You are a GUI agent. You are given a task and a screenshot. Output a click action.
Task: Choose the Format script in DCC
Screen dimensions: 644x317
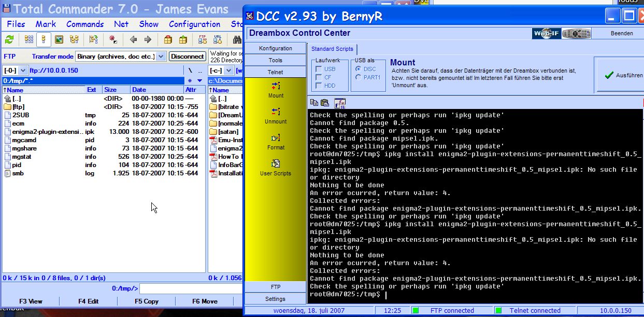276,142
